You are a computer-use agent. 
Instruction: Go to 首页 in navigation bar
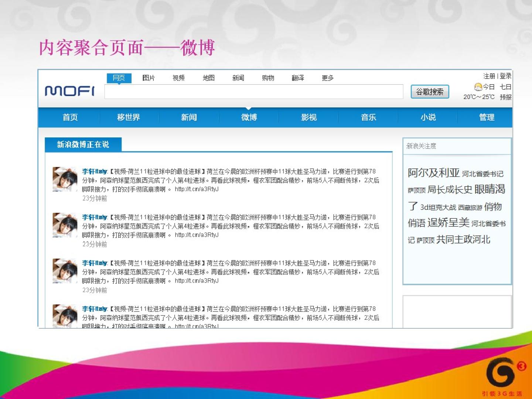(x=70, y=117)
